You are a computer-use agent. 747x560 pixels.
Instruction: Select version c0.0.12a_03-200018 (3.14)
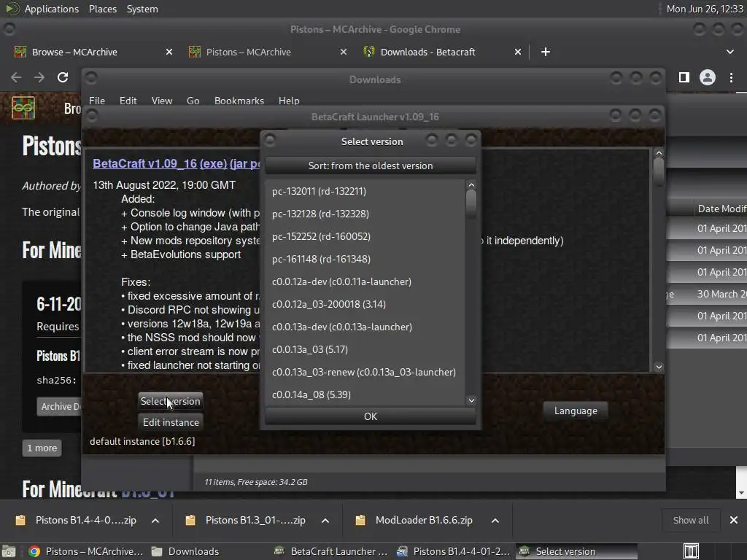click(365, 304)
